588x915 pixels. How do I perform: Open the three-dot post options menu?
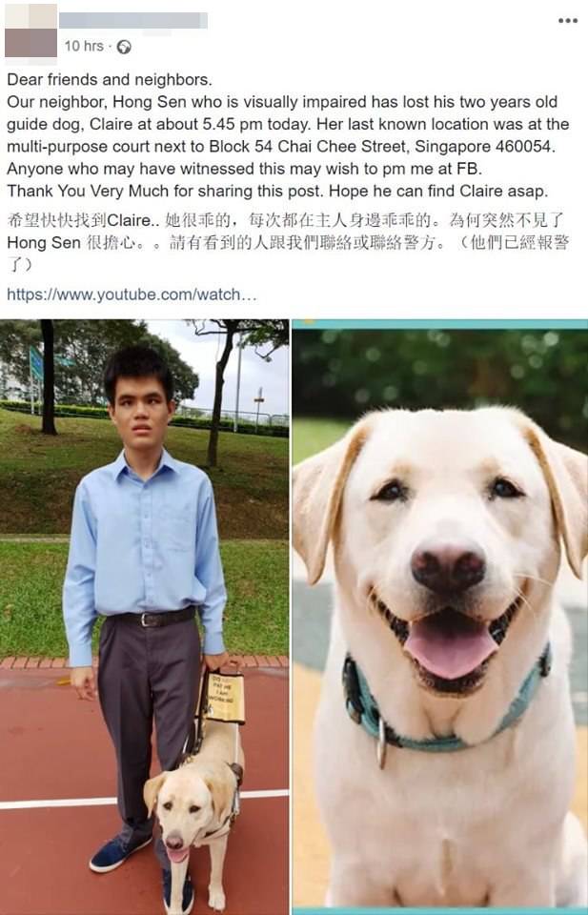tap(568, 20)
